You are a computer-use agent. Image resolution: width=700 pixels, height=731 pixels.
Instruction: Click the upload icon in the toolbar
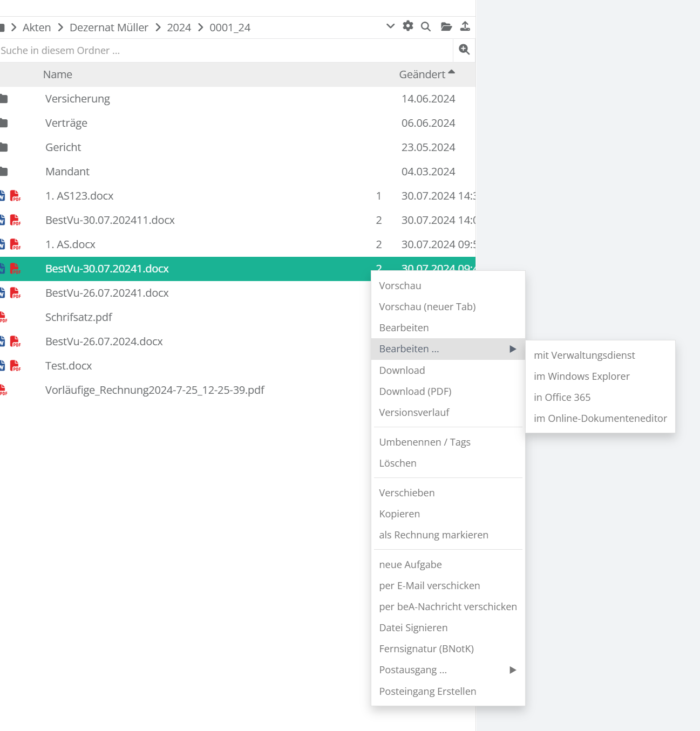465,26
